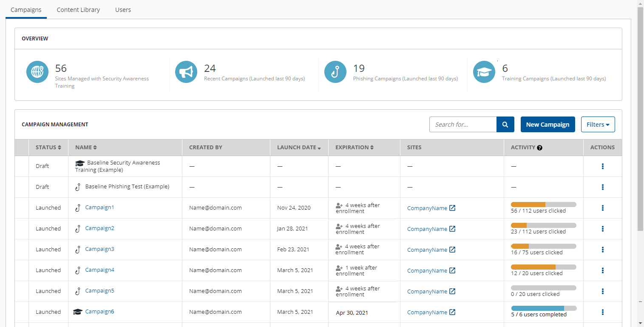Open actions menu for Campaign1 row
This screenshot has height=327, width=644.
[602, 208]
